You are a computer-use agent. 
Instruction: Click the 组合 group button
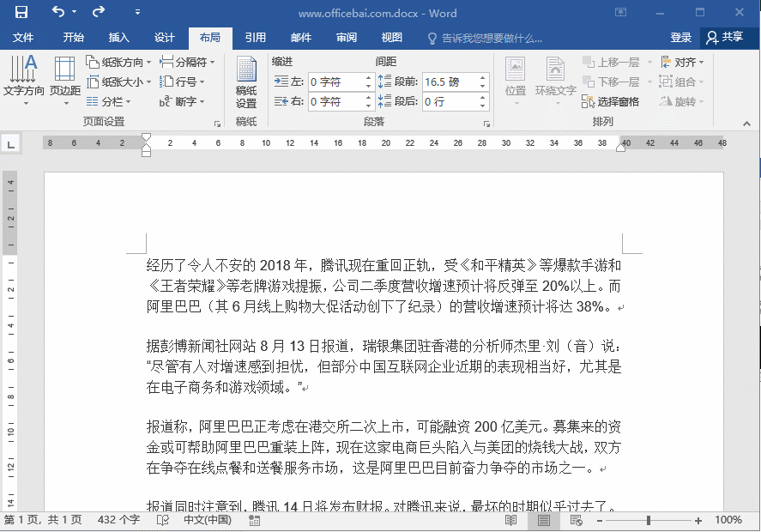tap(682, 82)
